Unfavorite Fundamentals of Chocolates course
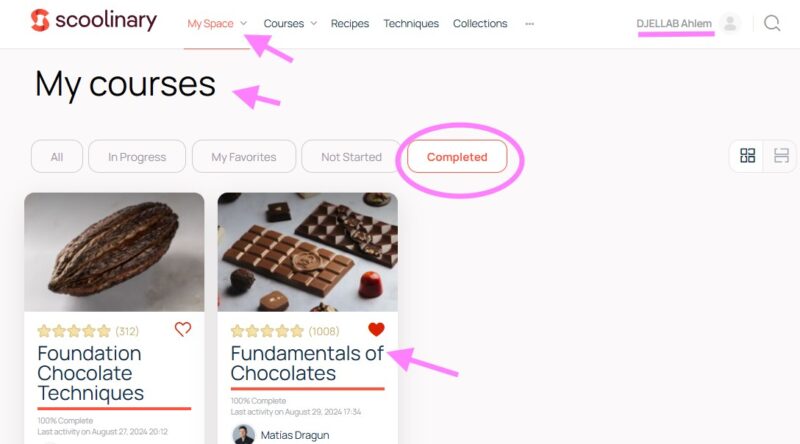This screenshot has width=800, height=444. coord(376,329)
